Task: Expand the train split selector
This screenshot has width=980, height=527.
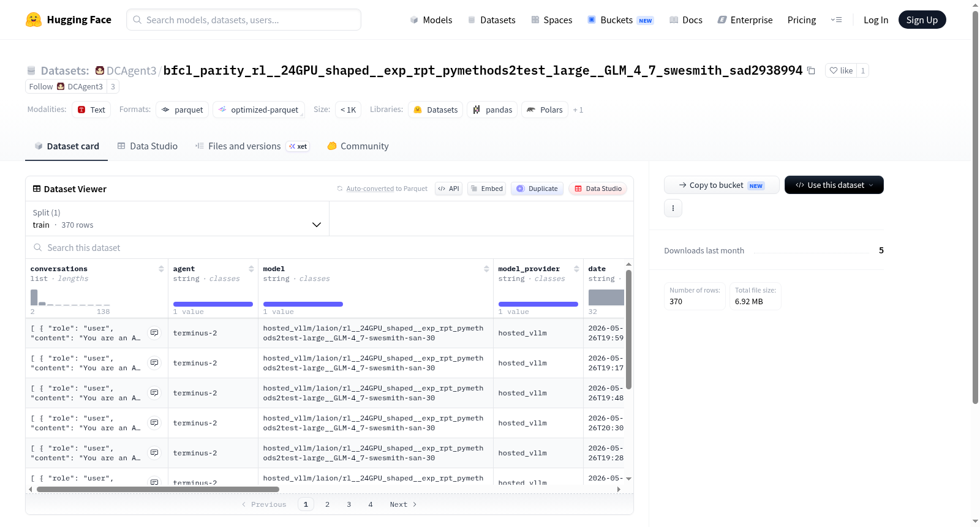Action: pyautogui.click(x=177, y=219)
